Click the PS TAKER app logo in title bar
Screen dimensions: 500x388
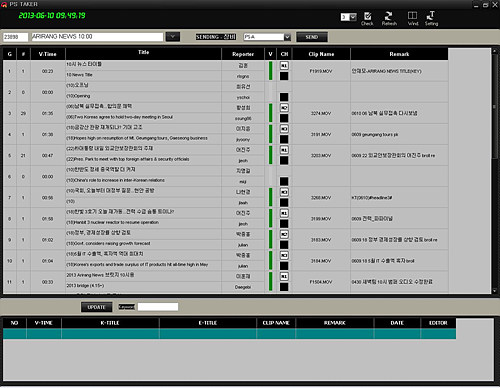coord(4,4)
